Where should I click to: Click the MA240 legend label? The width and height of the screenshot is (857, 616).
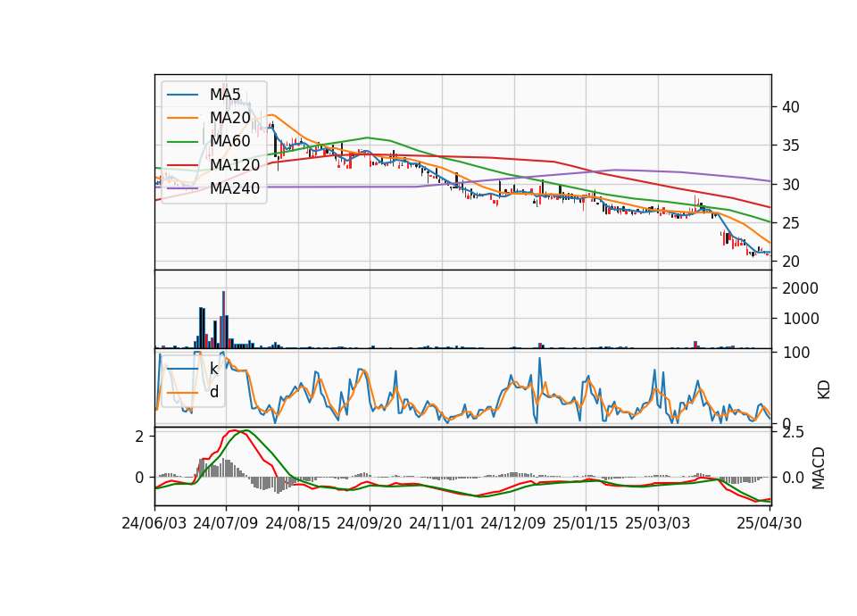tap(235, 188)
